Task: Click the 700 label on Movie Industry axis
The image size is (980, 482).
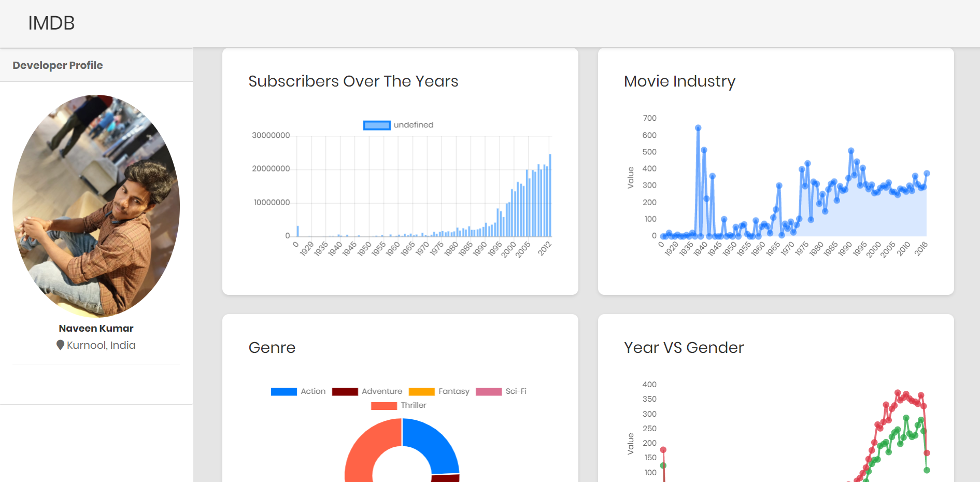Action: [x=650, y=118]
